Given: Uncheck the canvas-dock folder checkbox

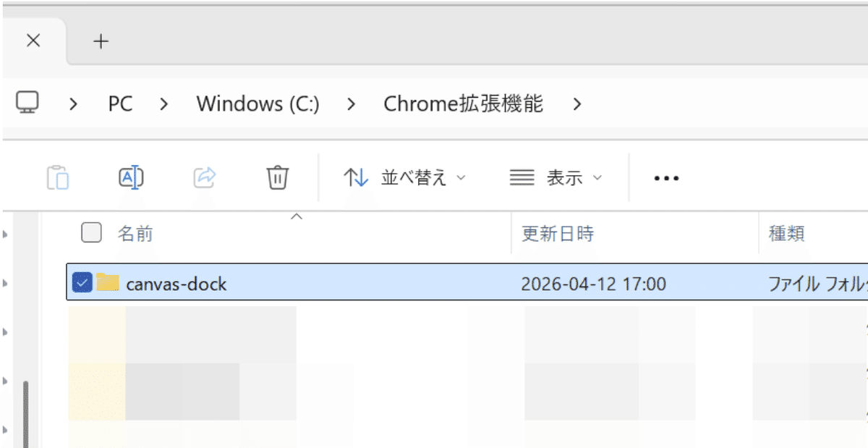Looking at the screenshot, I should click(x=82, y=283).
